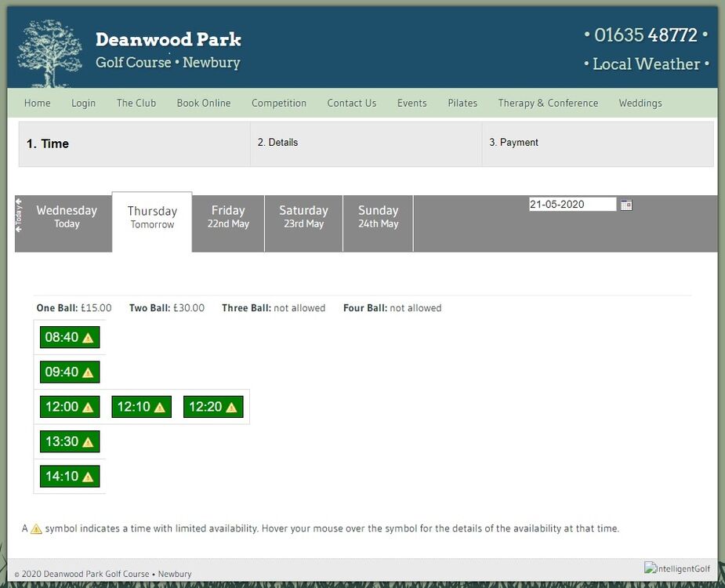Click Golf Course • Newbury subtitle
Viewport: 725px width, 588px height.
(168, 63)
